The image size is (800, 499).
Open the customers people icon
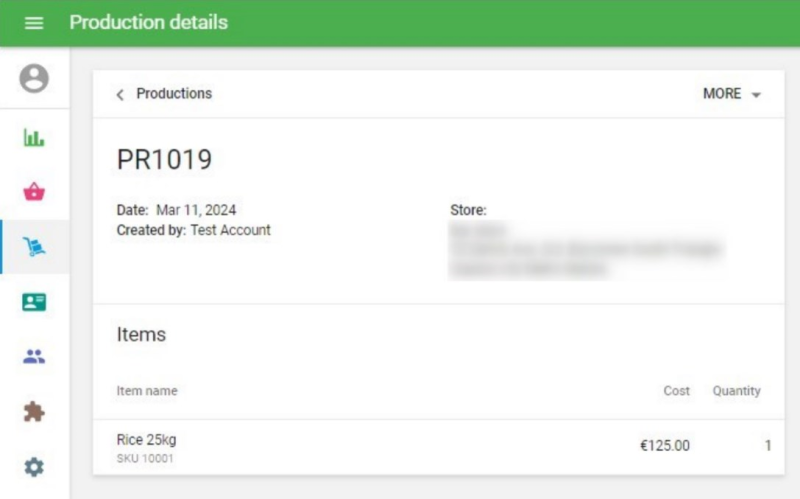click(34, 356)
